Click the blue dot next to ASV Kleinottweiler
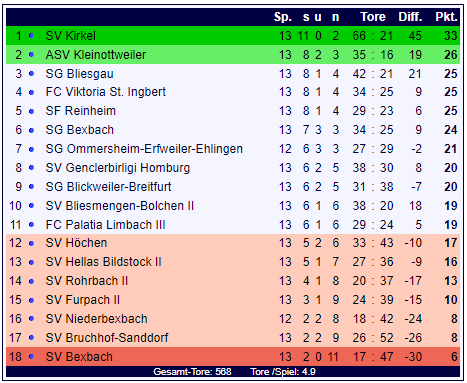The height and width of the screenshot is (383, 467). (31, 54)
